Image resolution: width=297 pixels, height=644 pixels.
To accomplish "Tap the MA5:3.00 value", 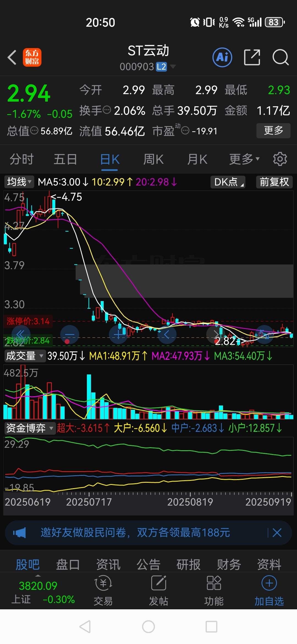I will (63, 182).
